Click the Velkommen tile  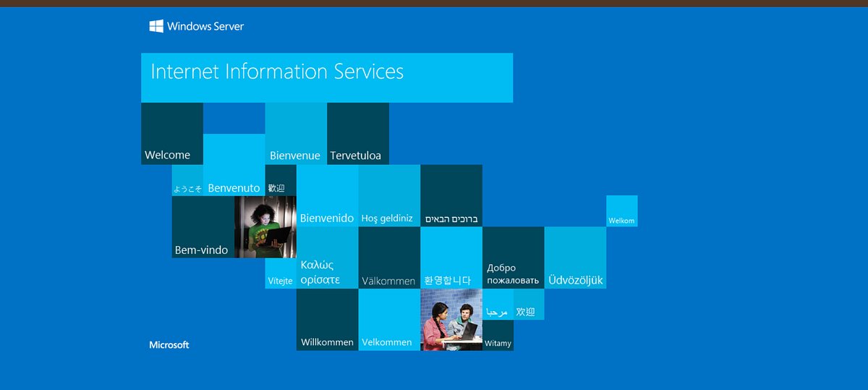(389, 320)
